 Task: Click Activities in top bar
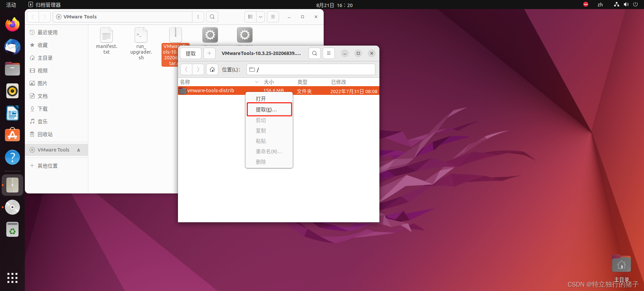pos(11,5)
